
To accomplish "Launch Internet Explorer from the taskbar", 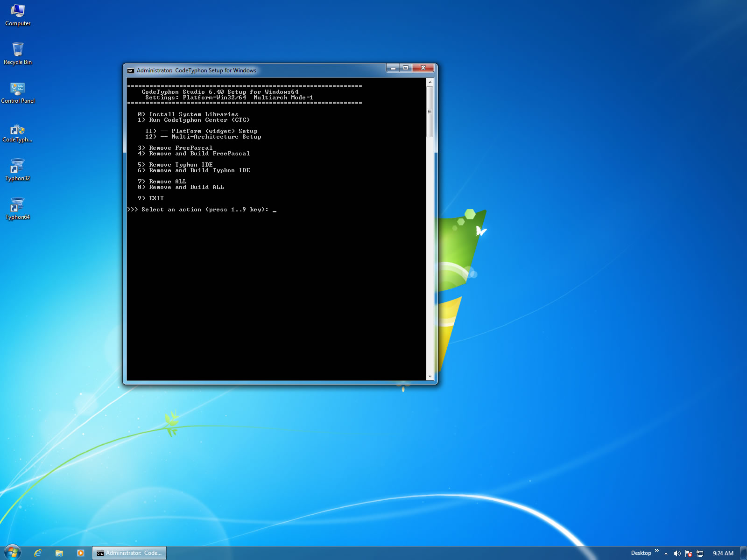I will pos(38,553).
